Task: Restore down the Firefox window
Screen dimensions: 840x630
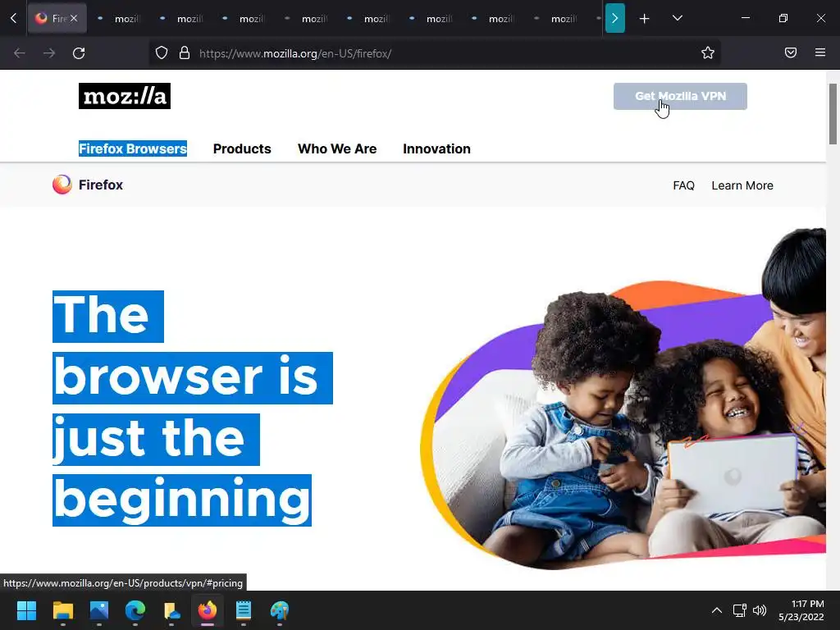Action: pyautogui.click(x=783, y=18)
